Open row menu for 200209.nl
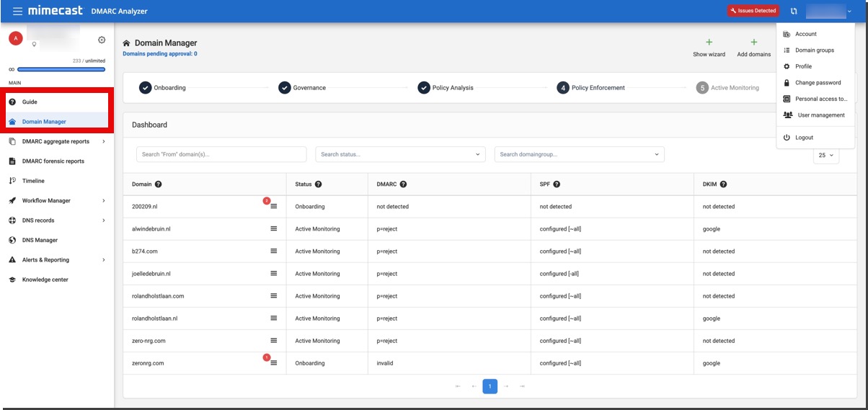This screenshot has height=410, width=868. pos(273,207)
